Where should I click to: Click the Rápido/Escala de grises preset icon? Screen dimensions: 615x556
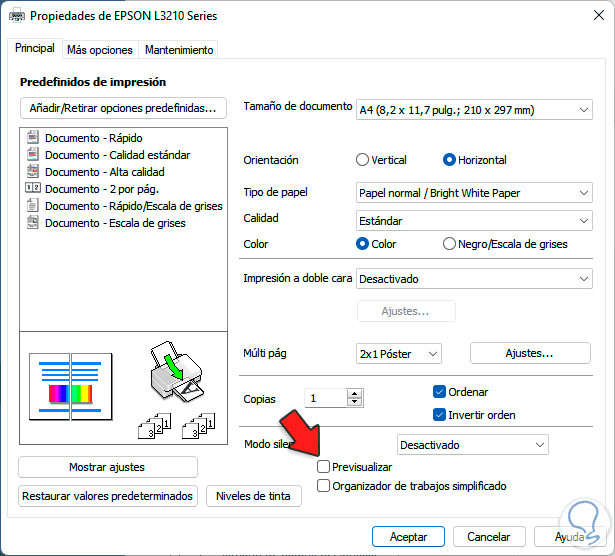[x=33, y=205]
